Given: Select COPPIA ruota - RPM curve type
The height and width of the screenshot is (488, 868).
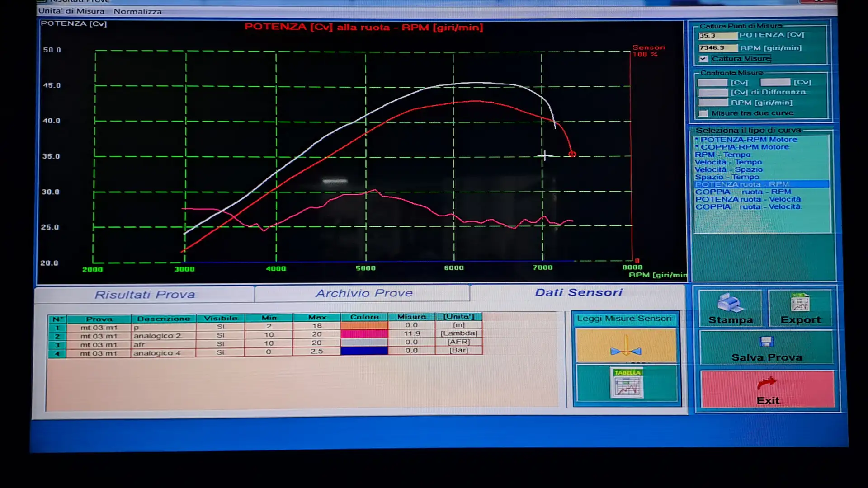Looking at the screenshot, I should pyautogui.click(x=743, y=192).
